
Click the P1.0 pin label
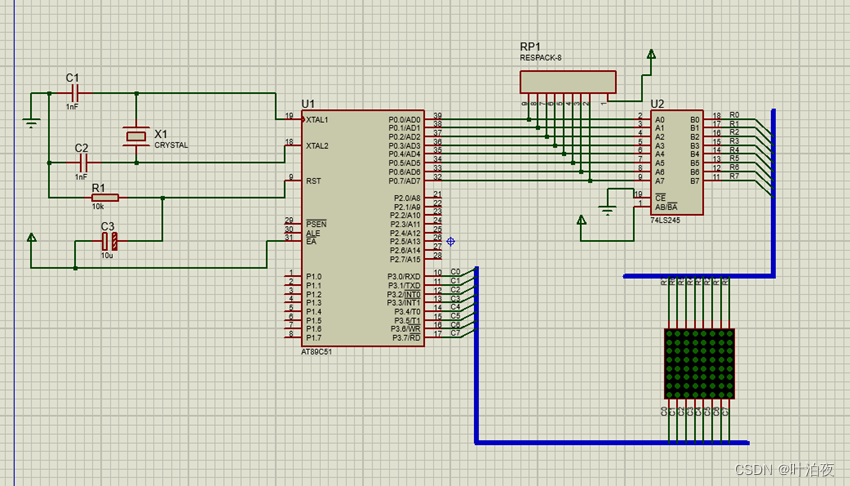coord(313,277)
